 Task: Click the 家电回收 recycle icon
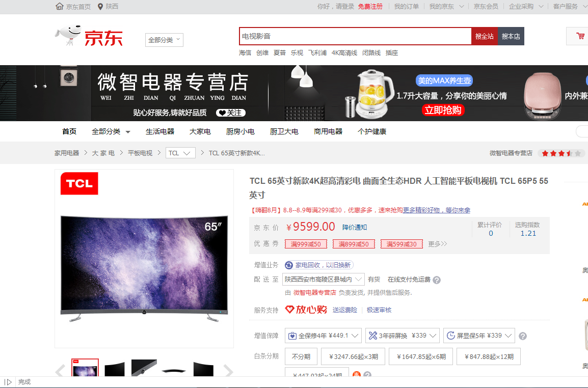coord(289,265)
